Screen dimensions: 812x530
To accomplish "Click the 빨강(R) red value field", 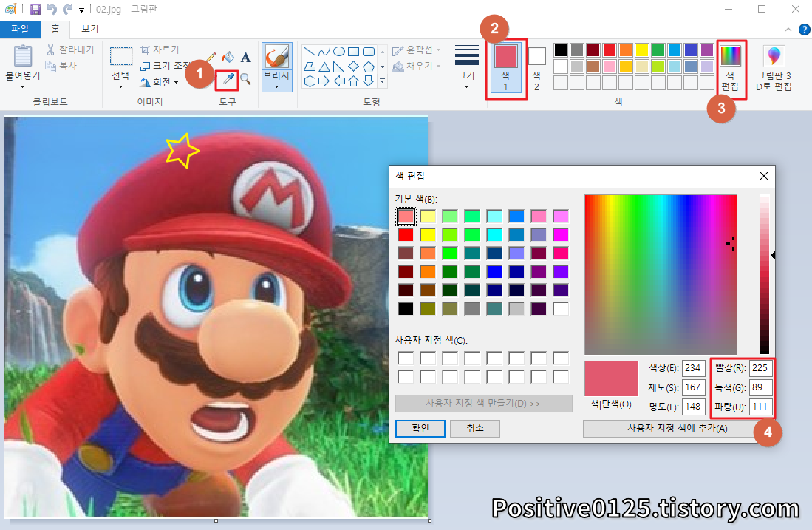I will click(x=760, y=368).
